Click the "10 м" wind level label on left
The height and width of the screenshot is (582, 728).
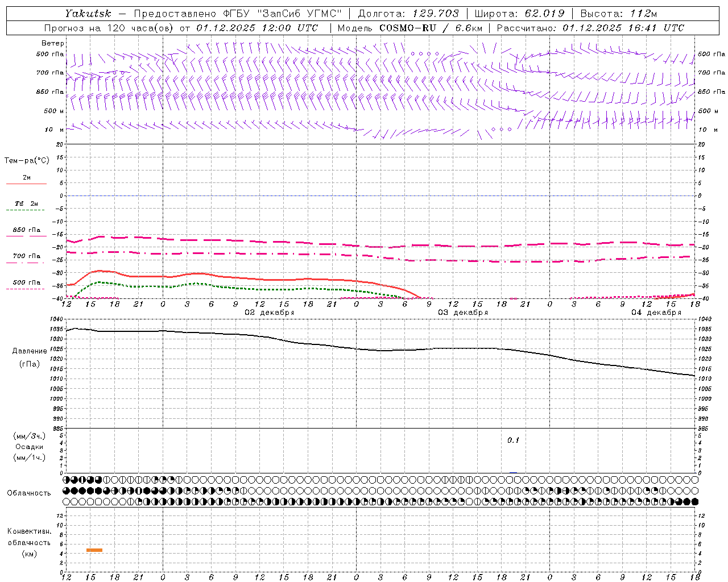point(55,130)
